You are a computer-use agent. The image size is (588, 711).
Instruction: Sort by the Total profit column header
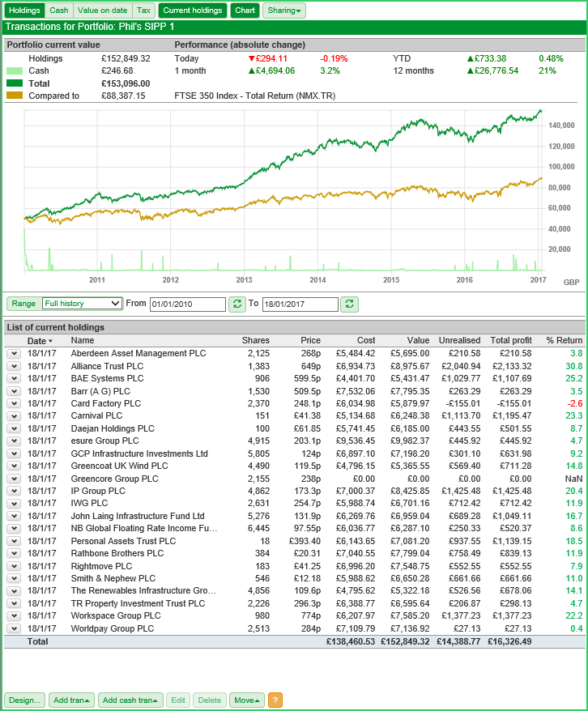(511, 341)
